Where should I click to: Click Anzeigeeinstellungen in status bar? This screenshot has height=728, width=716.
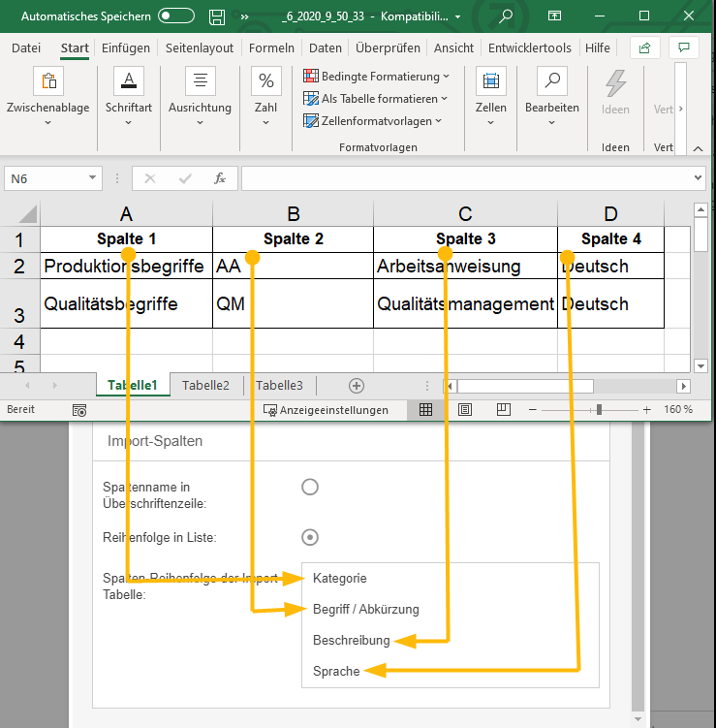tap(326, 410)
